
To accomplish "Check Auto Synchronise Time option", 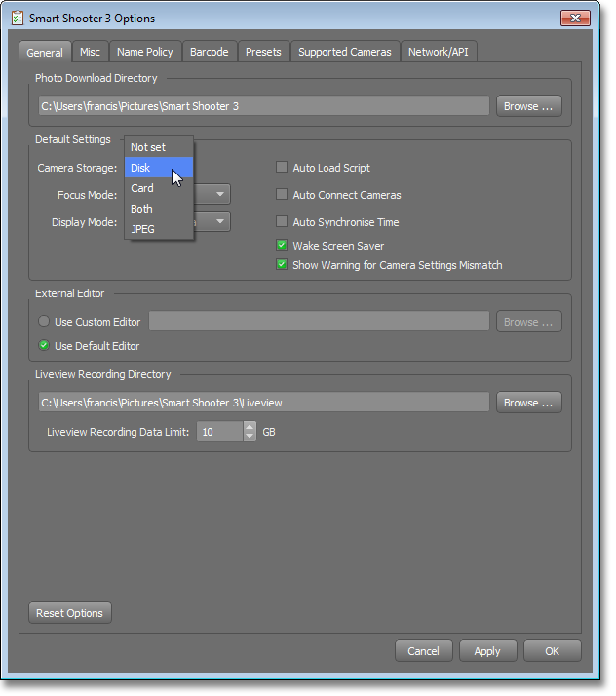I will click(283, 222).
